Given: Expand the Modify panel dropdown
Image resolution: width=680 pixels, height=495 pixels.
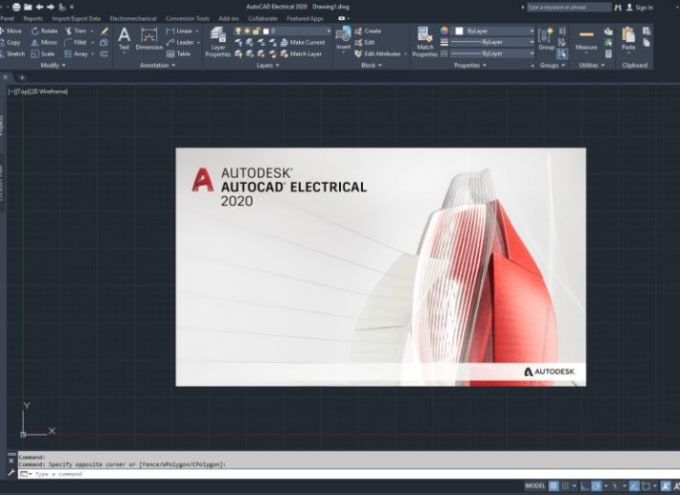Looking at the screenshot, I should (52, 65).
